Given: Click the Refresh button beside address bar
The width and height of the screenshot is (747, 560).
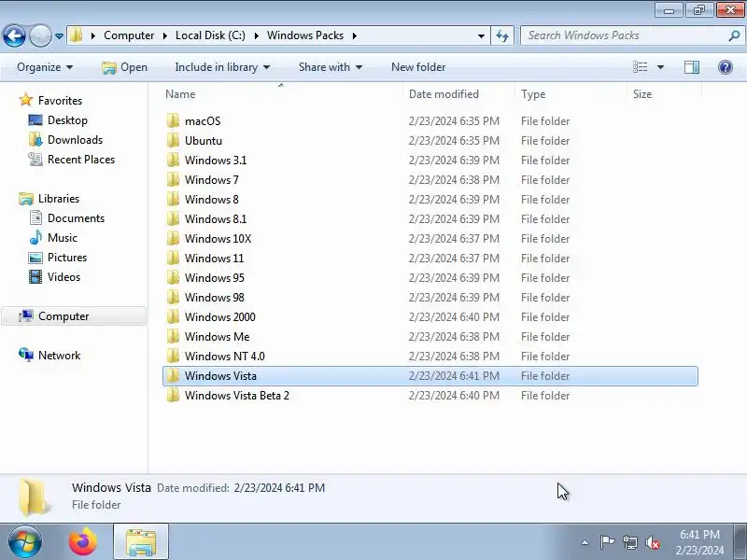Looking at the screenshot, I should [502, 35].
